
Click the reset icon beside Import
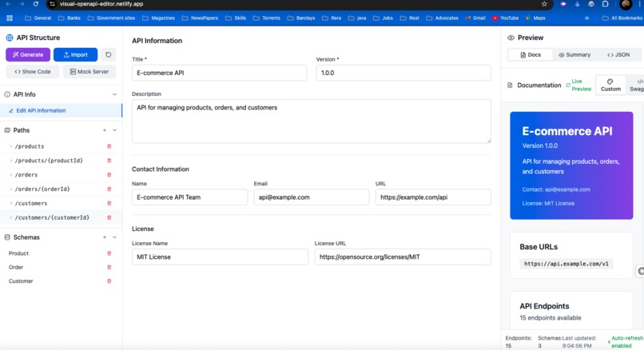(x=108, y=54)
